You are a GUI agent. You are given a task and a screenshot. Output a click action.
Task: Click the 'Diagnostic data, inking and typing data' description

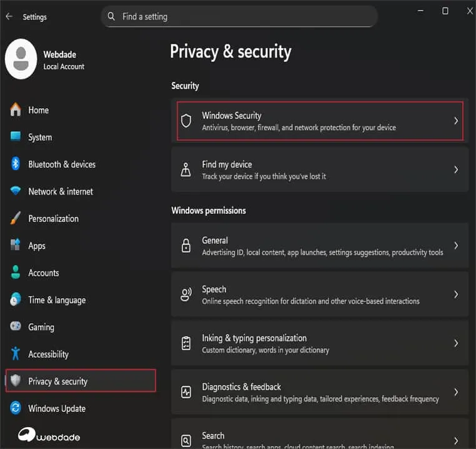point(320,399)
